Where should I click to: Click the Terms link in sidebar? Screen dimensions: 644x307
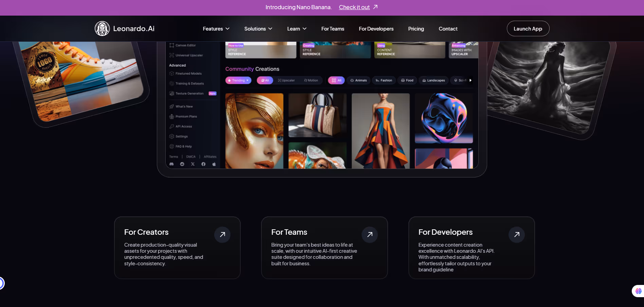click(x=173, y=157)
